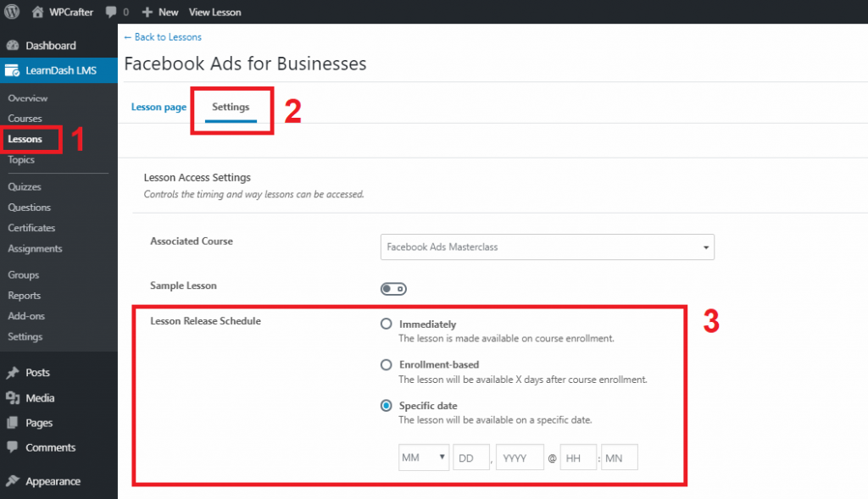Screen dimensions: 868x499
Task: Open Lessons in LearnDash menu
Action: [x=25, y=139]
